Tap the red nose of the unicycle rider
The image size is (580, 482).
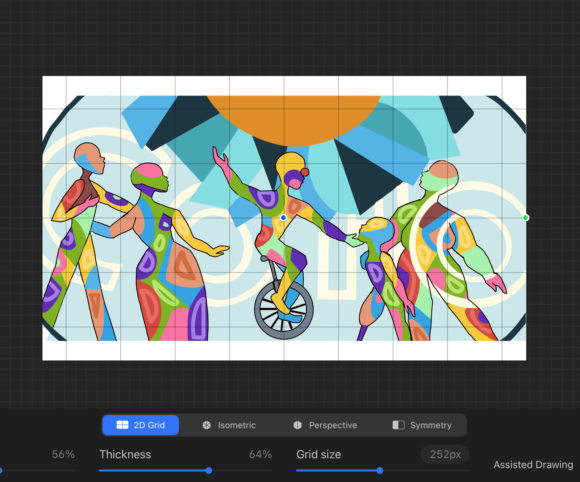(x=304, y=172)
